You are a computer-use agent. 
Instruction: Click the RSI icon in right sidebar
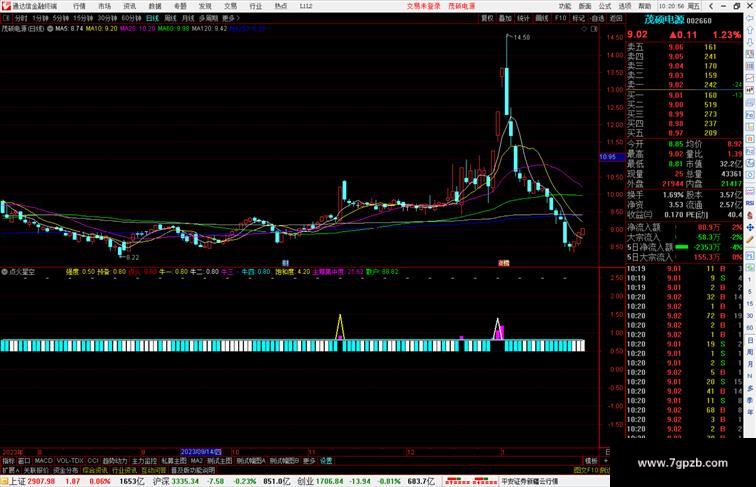750,203
